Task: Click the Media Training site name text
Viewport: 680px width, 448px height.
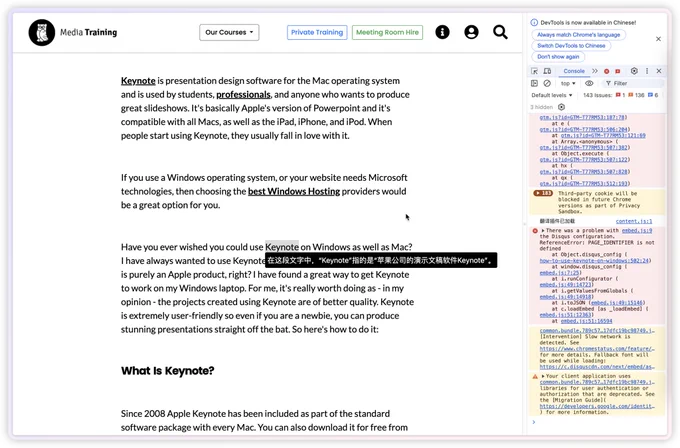Action: coord(88,33)
